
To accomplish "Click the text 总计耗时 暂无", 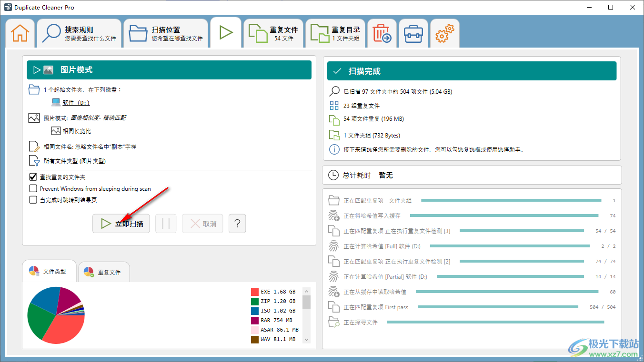I will [x=367, y=175].
